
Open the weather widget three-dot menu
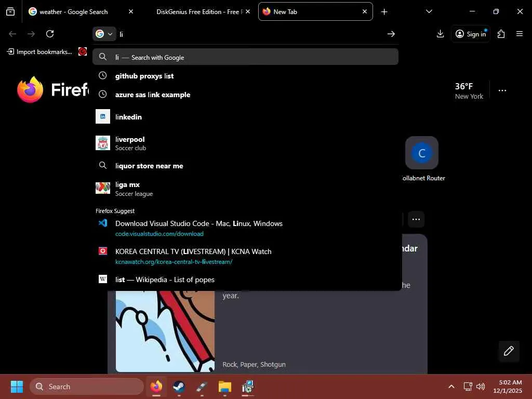click(502, 90)
